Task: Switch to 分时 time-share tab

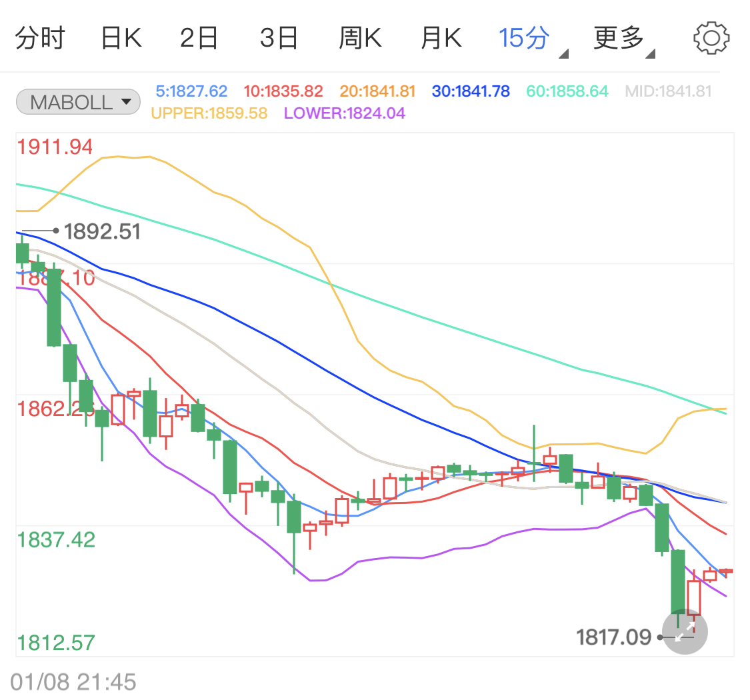Action: [x=40, y=38]
